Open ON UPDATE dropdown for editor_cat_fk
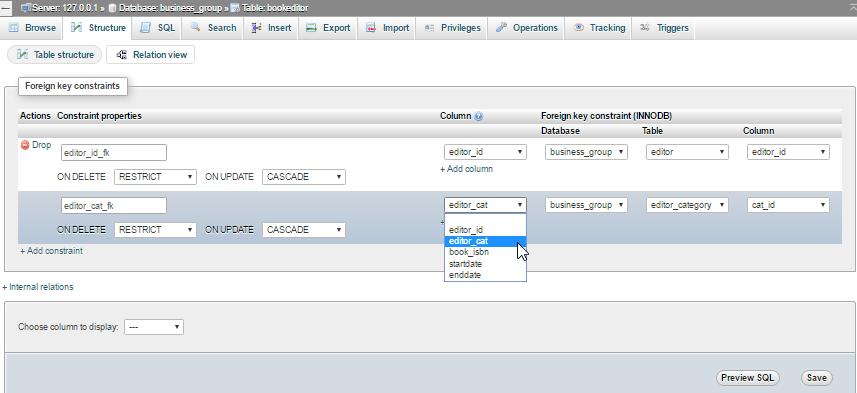The height and width of the screenshot is (393, 857). 304,230
